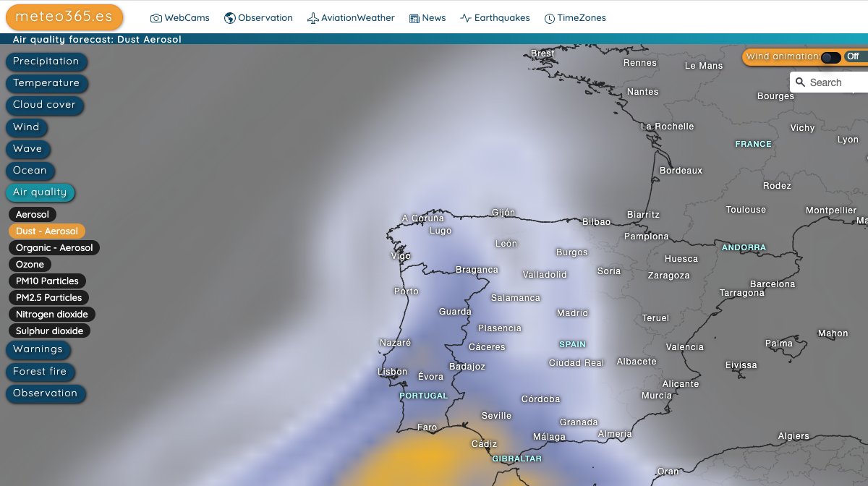Click Córdoba on the map
Screen dimensions: 868x486
pos(541,399)
